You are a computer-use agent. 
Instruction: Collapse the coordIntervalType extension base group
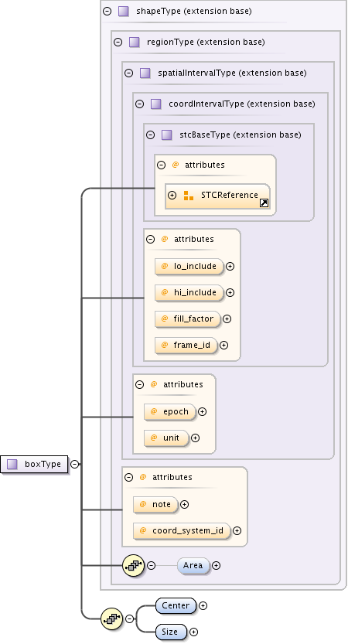[x=140, y=104]
